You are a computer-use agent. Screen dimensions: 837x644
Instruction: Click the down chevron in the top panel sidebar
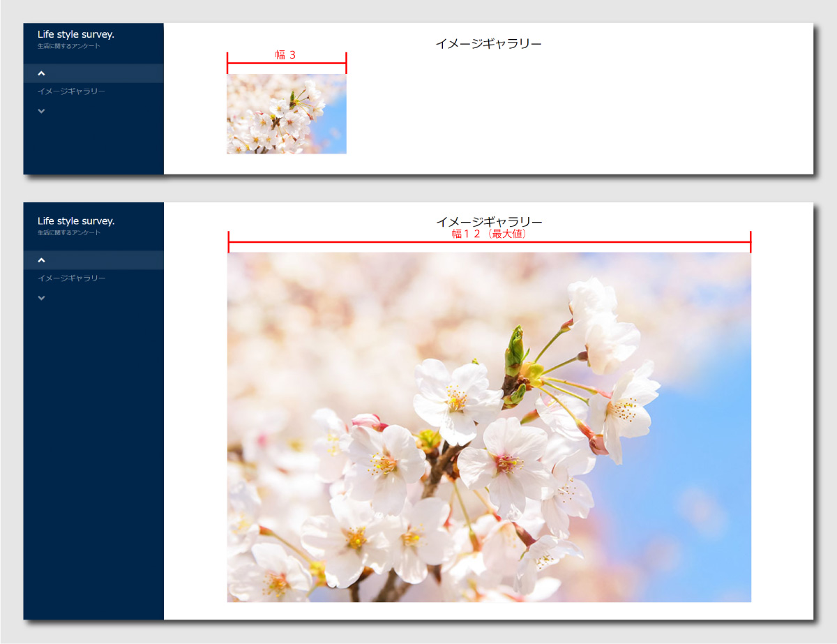pos(41,111)
